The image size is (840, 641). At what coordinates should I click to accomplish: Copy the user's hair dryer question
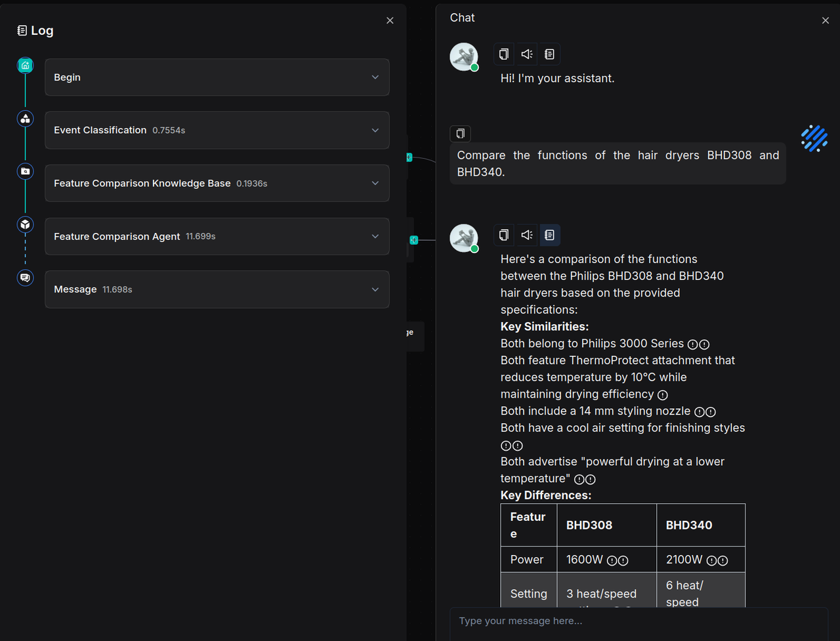tap(461, 134)
